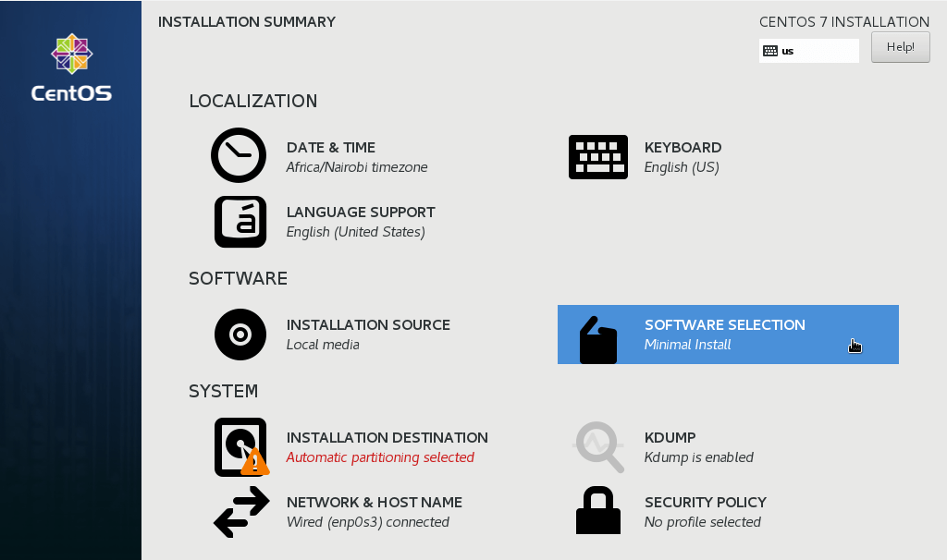Image resolution: width=947 pixels, height=560 pixels.
Task: Click the Security Policy padlock icon
Action: click(598, 510)
